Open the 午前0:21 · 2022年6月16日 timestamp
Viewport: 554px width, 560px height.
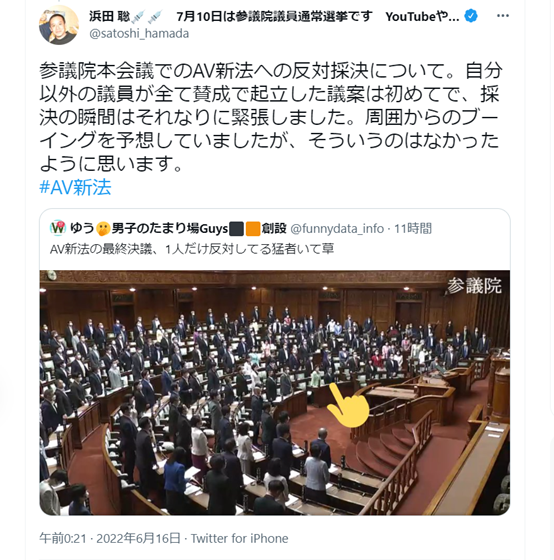tap(110, 538)
